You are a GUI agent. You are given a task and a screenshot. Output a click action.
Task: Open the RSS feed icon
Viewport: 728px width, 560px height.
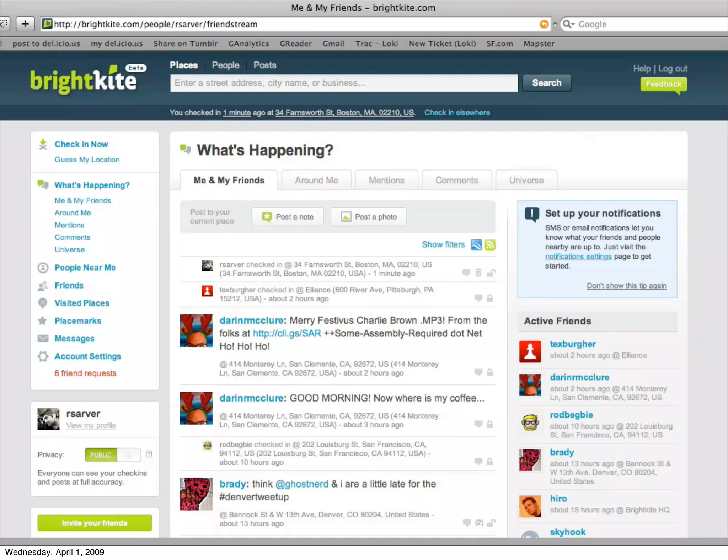pyautogui.click(x=490, y=245)
